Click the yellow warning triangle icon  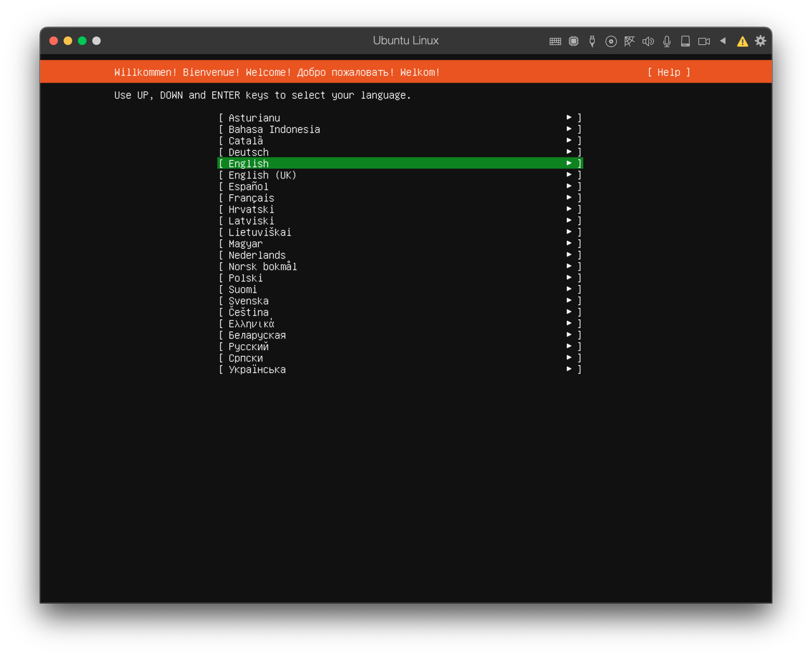click(x=742, y=41)
